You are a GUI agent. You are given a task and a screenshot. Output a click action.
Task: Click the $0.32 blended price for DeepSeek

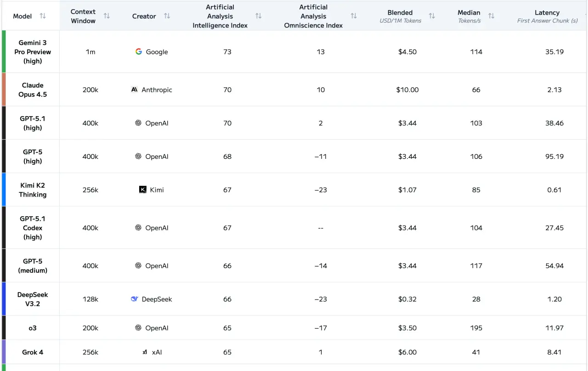(407, 299)
